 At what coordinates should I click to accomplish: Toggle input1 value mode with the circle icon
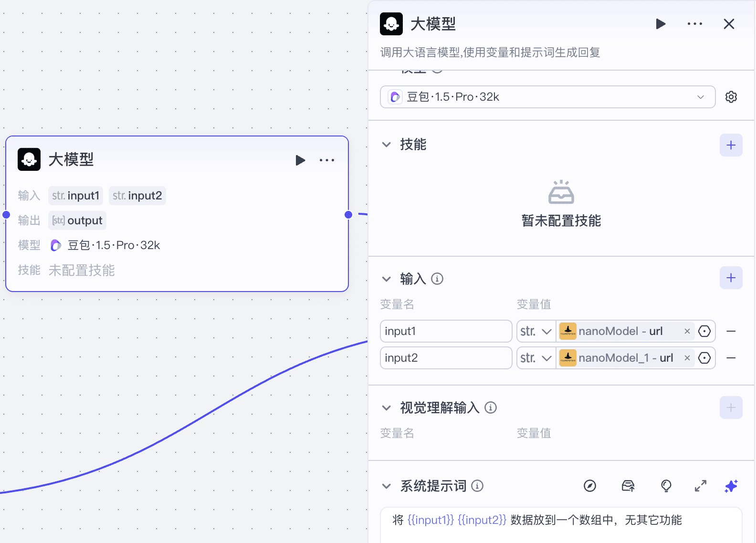pos(704,331)
